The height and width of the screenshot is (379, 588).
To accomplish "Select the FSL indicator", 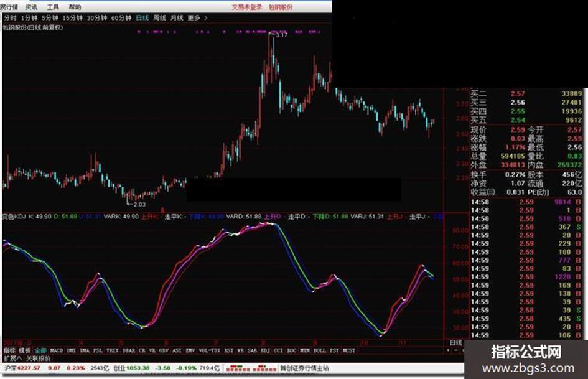I will click(x=98, y=350).
